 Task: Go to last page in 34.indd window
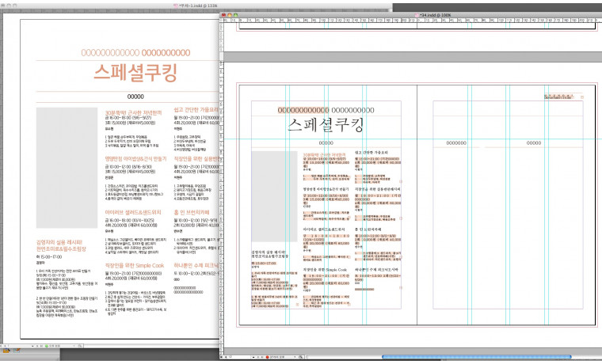click(x=262, y=357)
